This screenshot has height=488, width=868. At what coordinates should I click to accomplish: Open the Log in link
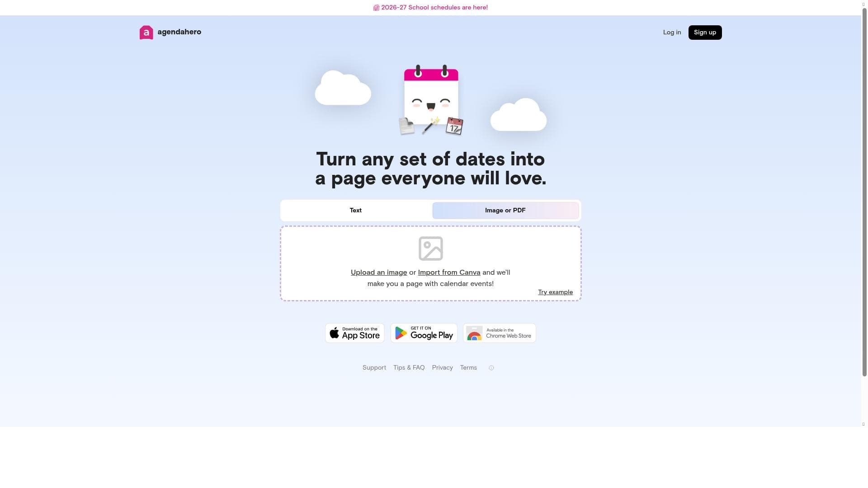click(672, 33)
